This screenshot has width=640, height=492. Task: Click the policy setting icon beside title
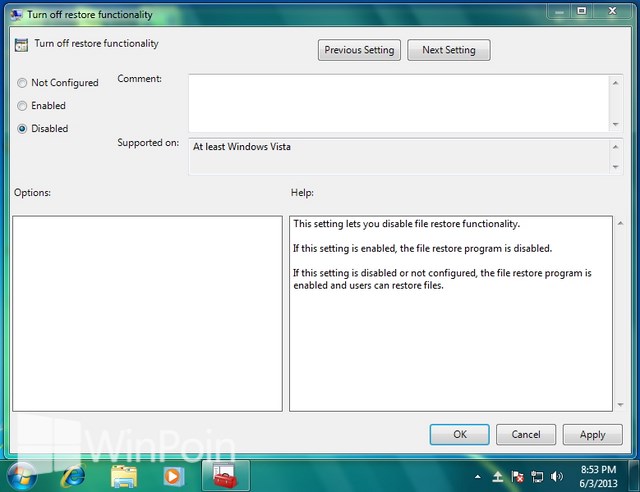(x=21, y=45)
